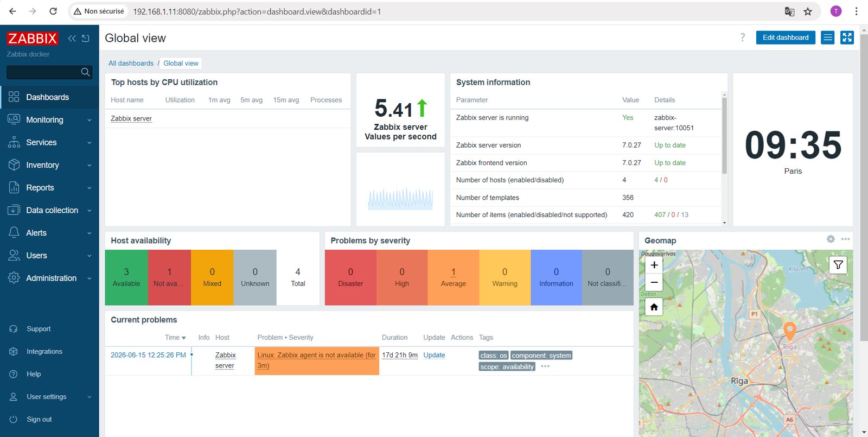Click the help question mark near Edit dashboard
This screenshot has width=868, height=437.
[743, 37]
